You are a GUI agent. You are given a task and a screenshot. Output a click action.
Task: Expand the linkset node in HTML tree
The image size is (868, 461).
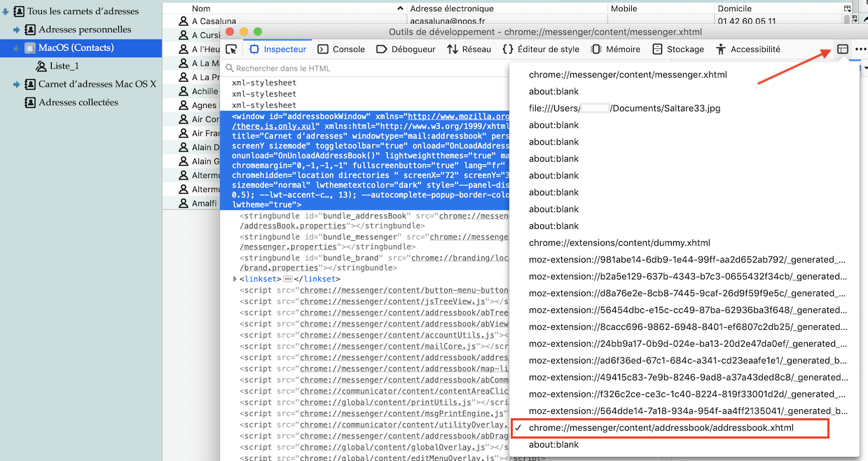(x=235, y=279)
